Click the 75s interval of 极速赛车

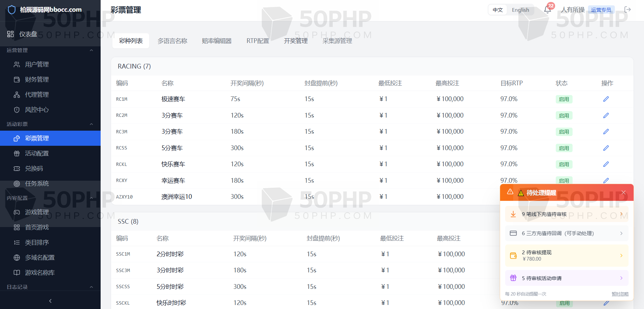235,99
